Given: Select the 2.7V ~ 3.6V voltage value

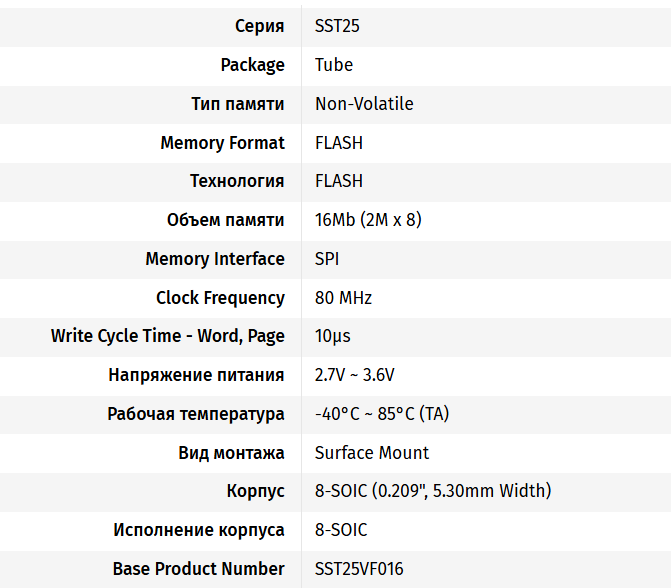Looking at the screenshot, I should point(355,375).
